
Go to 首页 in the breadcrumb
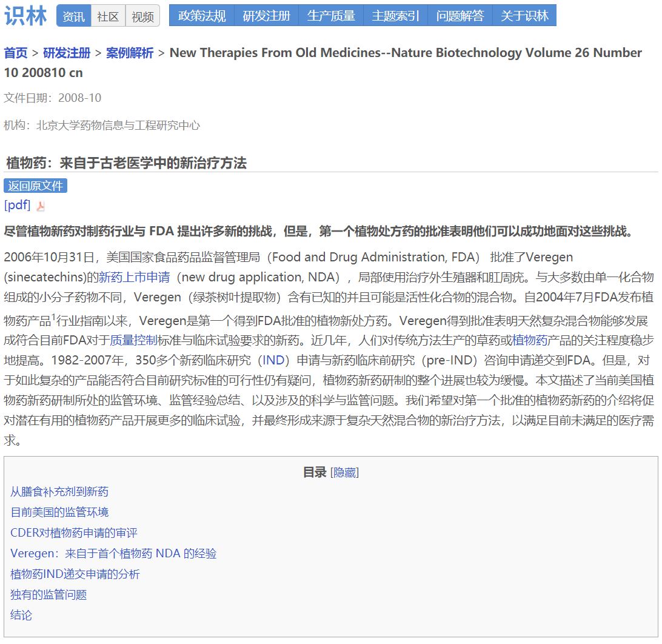[16, 53]
